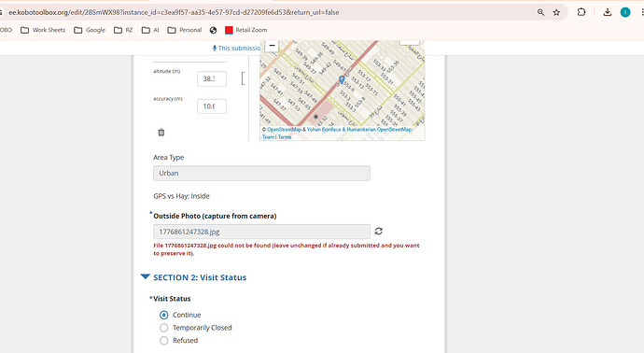This screenshot has width=644, height=353.
Task: Click the Area Type Urban field
Action: click(x=261, y=174)
